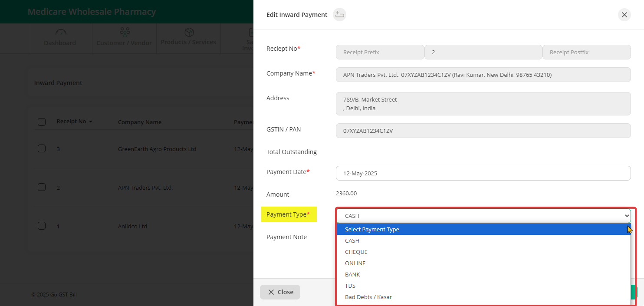Toggle the select-all checkbox in table header

pos(42,122)
